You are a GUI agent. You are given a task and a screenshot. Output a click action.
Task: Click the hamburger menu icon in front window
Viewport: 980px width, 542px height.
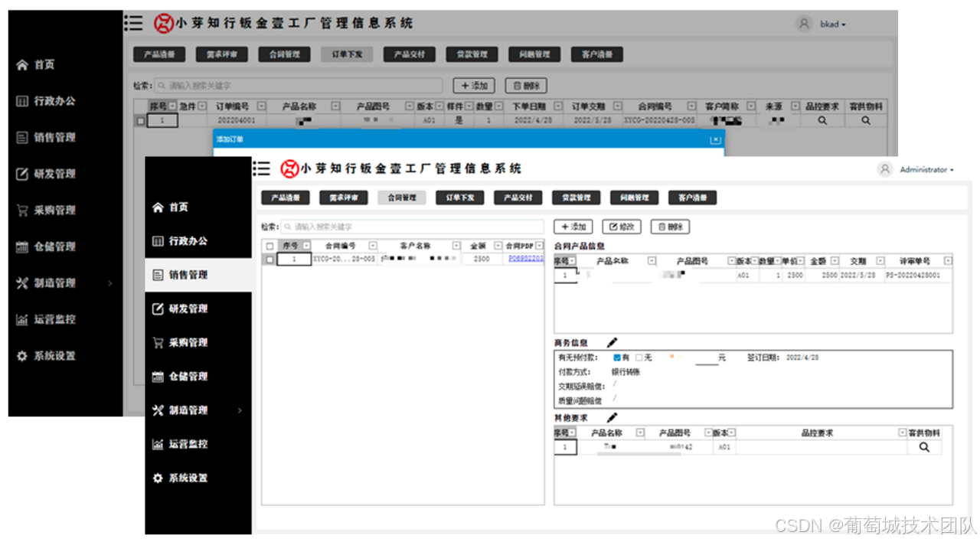[261, 169]
